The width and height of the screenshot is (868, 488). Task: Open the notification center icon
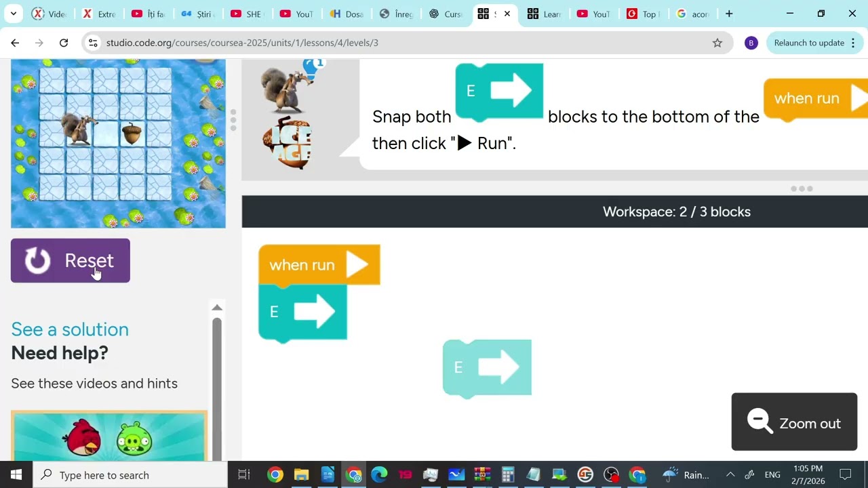(845, 474)
